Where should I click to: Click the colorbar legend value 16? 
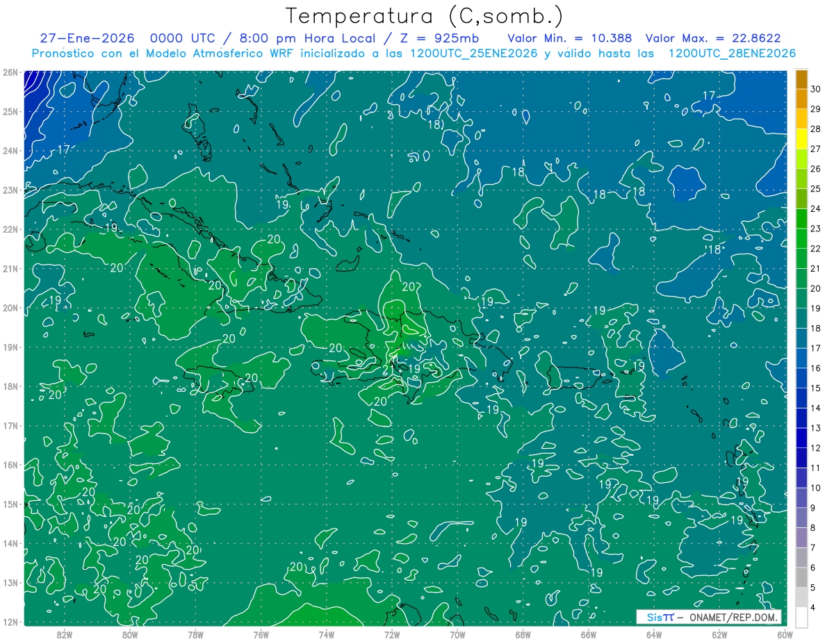[x=816, y=368]
